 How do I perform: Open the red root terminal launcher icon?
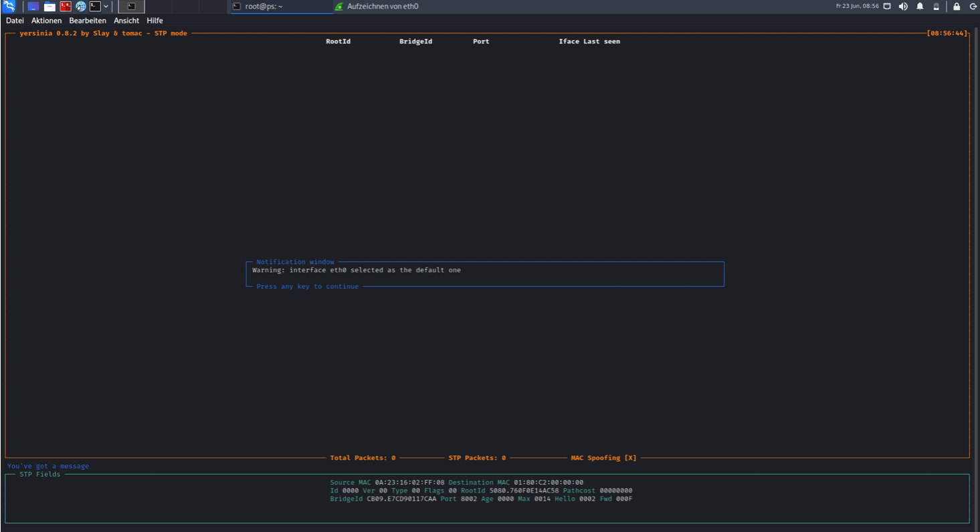point(66,7)
